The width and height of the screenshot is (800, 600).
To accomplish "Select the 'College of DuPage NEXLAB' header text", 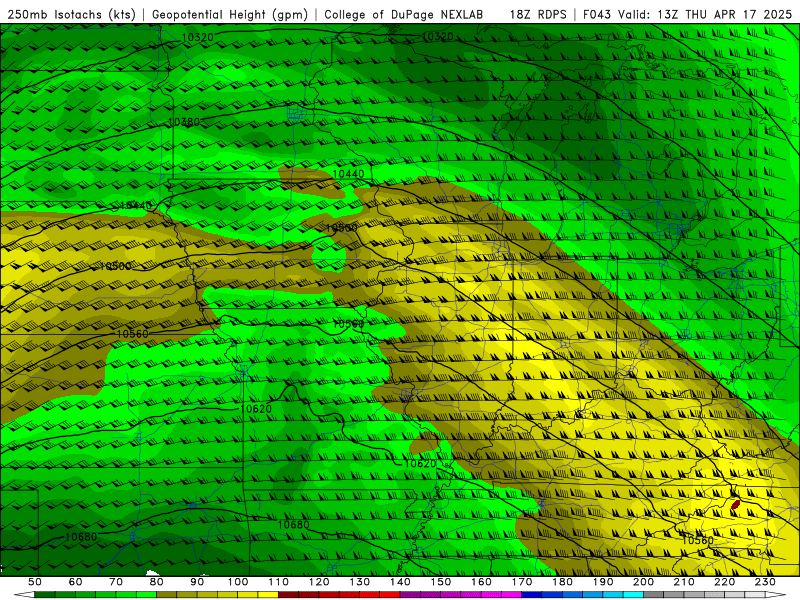I will pos(403,15).
